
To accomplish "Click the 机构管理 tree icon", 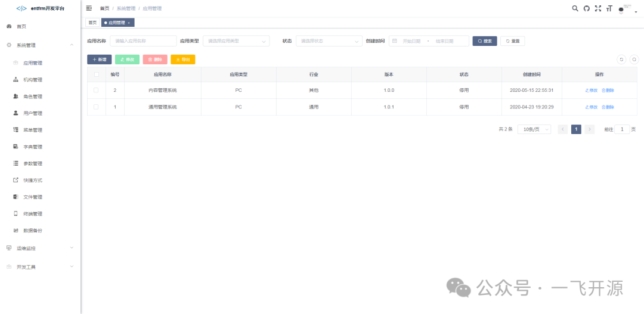I will pos(16,80).
